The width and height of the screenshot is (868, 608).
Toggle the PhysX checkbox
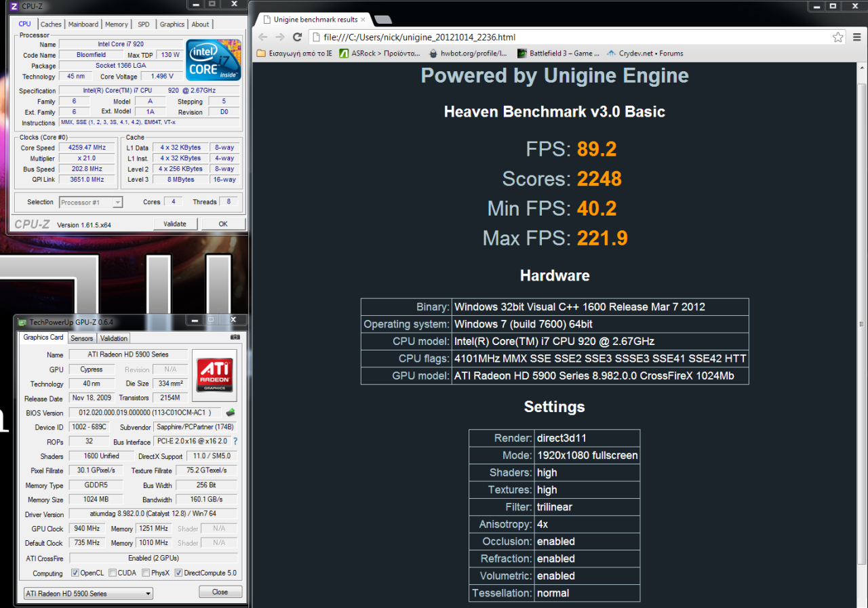click(x=146, y=573)
